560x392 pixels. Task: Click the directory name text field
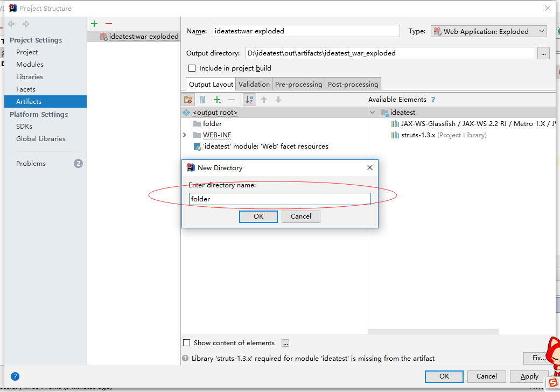coord(279,199)
